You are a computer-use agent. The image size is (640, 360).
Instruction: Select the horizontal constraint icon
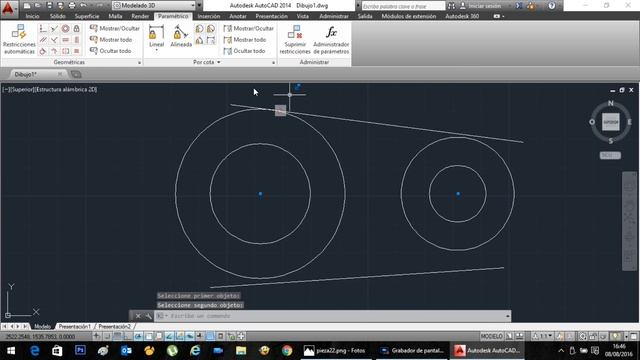tap(65, 40)
